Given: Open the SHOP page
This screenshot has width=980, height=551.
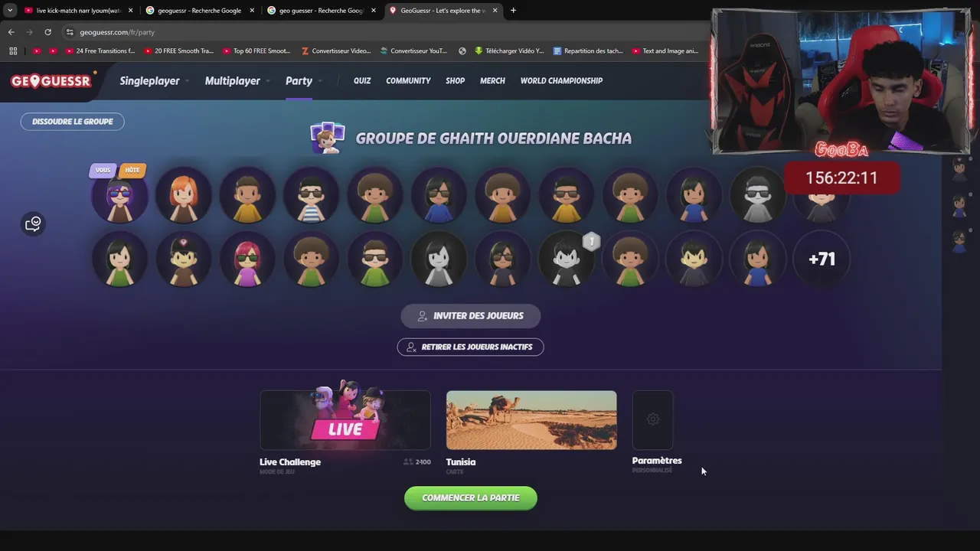Looking at the screenshot, I should pos(456,80).
